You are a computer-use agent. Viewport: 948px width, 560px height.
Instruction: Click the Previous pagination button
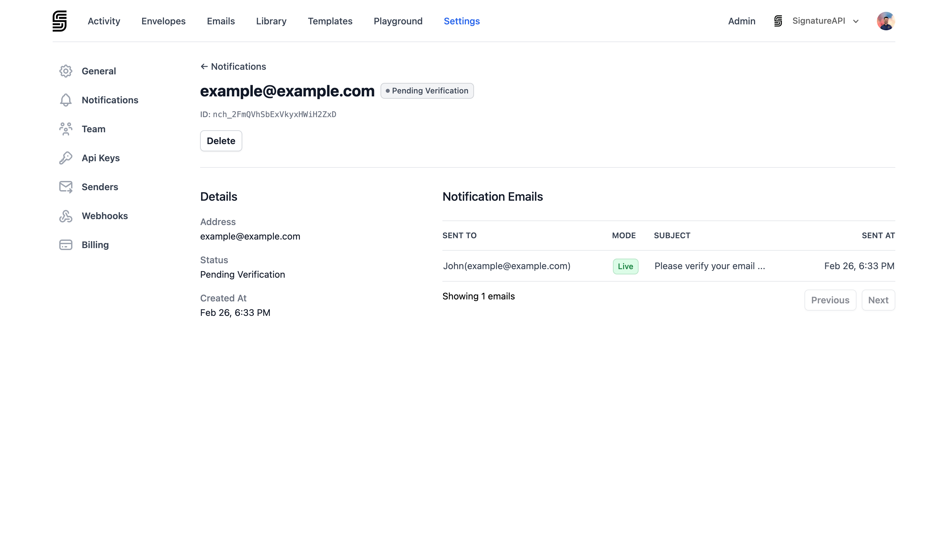pos(830,300)
